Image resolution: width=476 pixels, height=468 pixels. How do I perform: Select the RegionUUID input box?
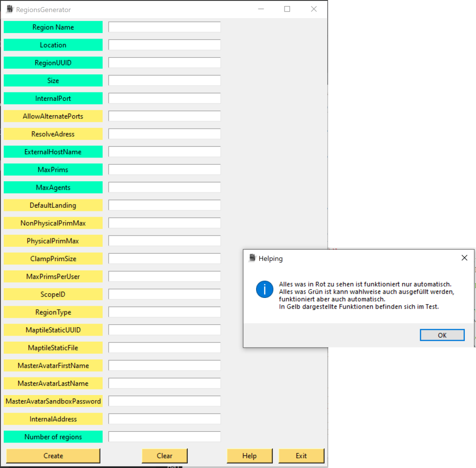pyautogui.click(x=165, y=63)
